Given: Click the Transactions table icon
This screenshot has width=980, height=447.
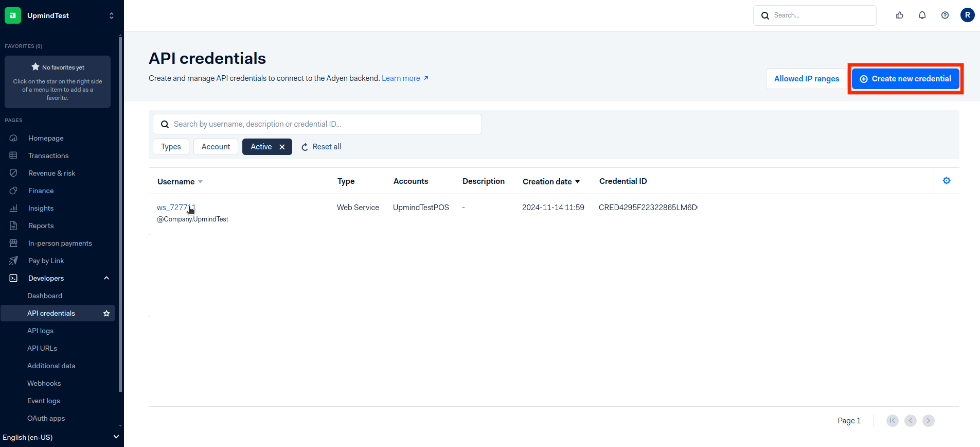Looking at the screenshot, I should point(13,156).
